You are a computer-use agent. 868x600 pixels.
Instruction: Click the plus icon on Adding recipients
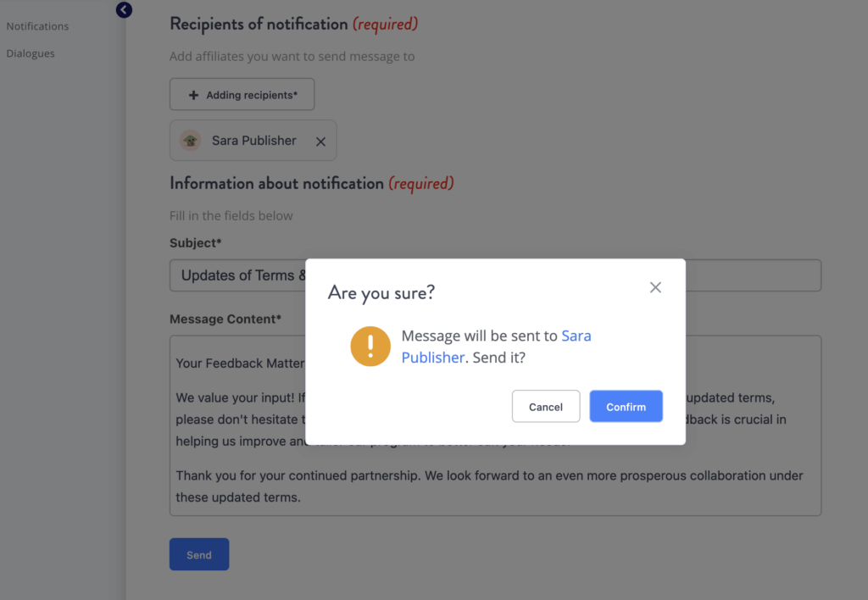click(194, 94)
